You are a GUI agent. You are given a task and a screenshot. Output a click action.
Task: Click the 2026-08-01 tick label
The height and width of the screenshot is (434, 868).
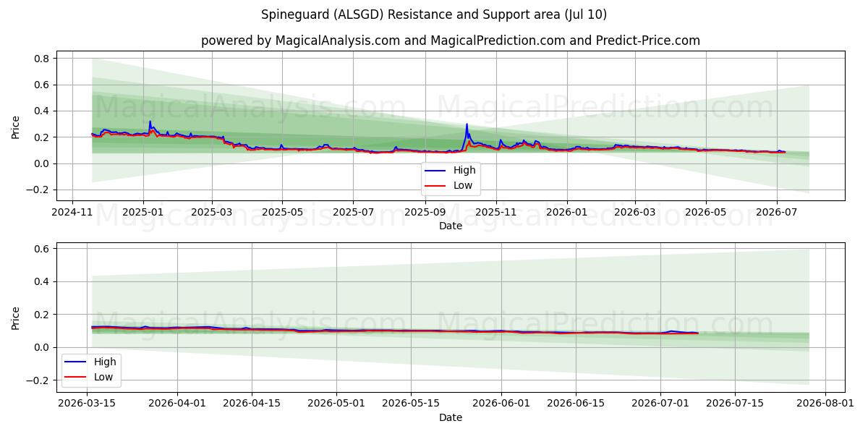pos(825,404)
